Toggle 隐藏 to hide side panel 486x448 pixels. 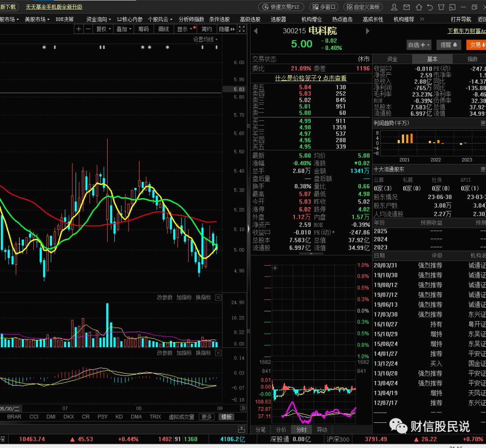(x=227, y=29)
